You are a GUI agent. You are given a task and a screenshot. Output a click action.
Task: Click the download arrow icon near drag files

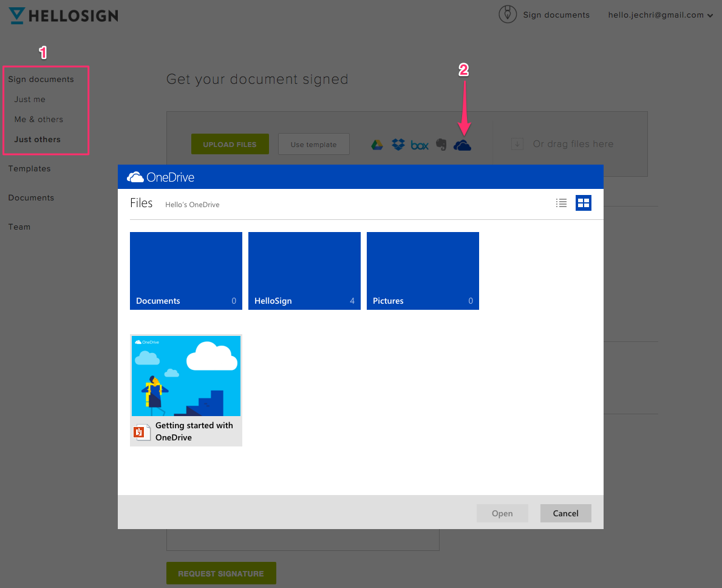click(517, 144)
